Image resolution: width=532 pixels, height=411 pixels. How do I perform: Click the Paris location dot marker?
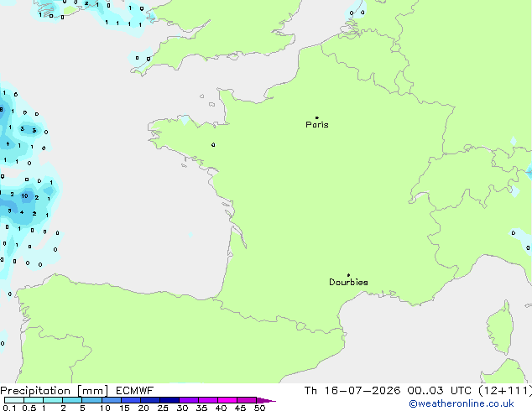pos(317,117)
